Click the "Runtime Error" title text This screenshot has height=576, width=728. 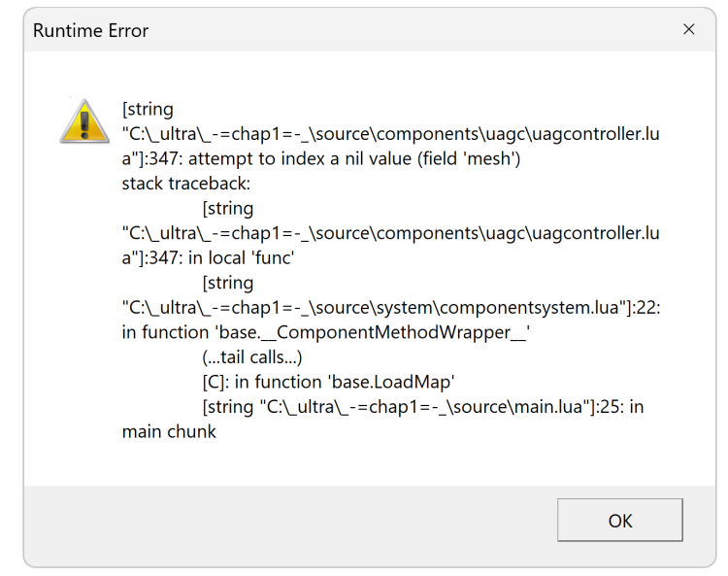click(90, 31)
